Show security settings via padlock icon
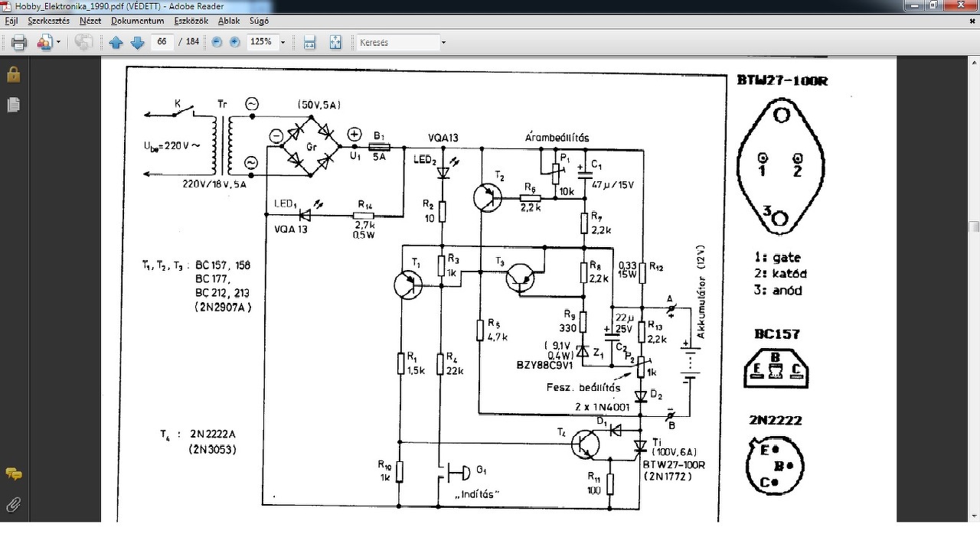The image size is (980, 550). 13,75
